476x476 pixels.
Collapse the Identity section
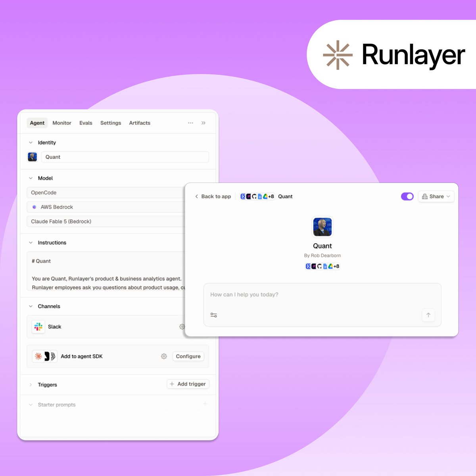click(x=31, y=142)
